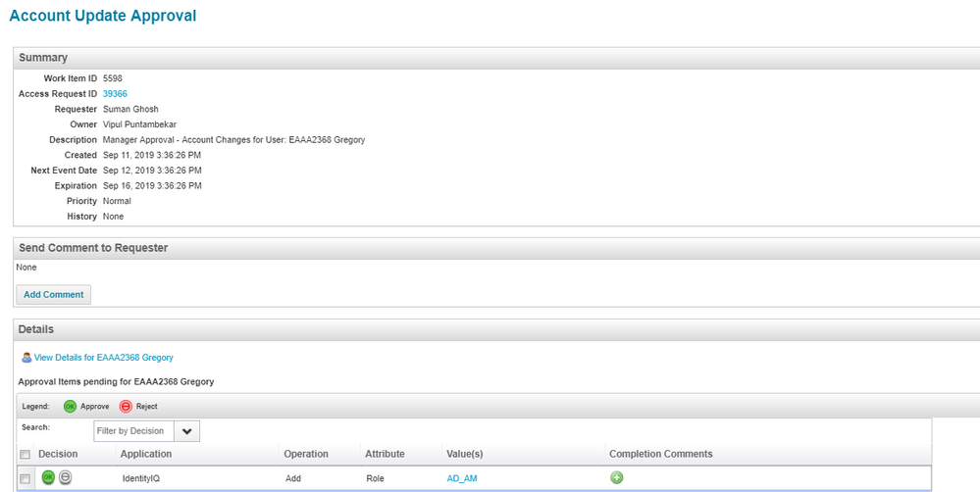Click the red Reject icon in legend

(x=126, y=406)
